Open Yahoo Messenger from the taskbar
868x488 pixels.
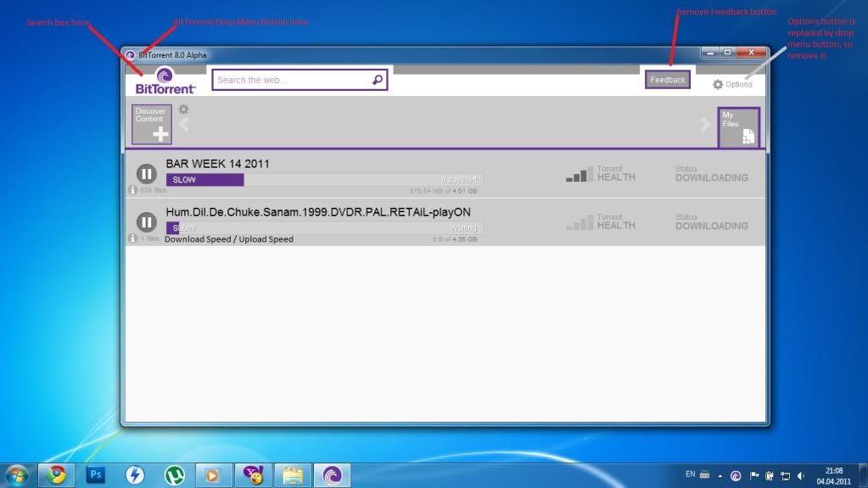click(x=253, y=475)
